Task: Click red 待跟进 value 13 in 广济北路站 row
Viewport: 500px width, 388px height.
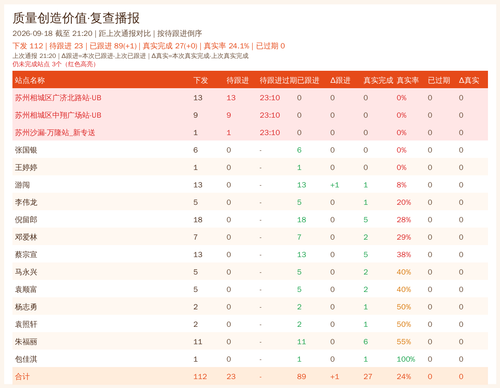Action: 231,98
